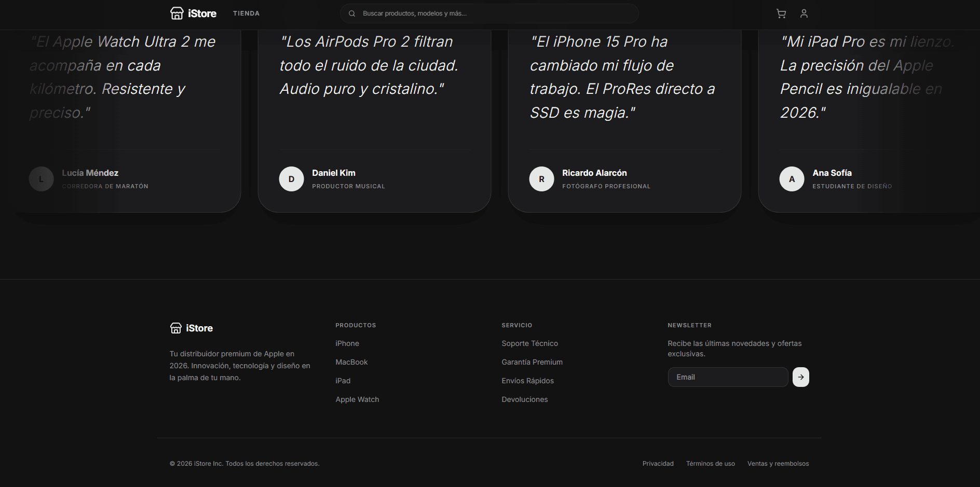Focus the product search field
This screenshot has height=487, width=980.
[489, 13]
